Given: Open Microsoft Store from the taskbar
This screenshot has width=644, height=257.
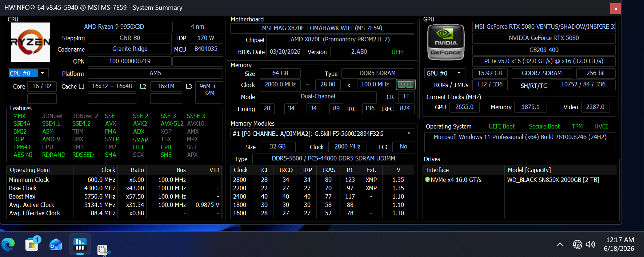Looking at the screenshot, I should click(32, 244).
